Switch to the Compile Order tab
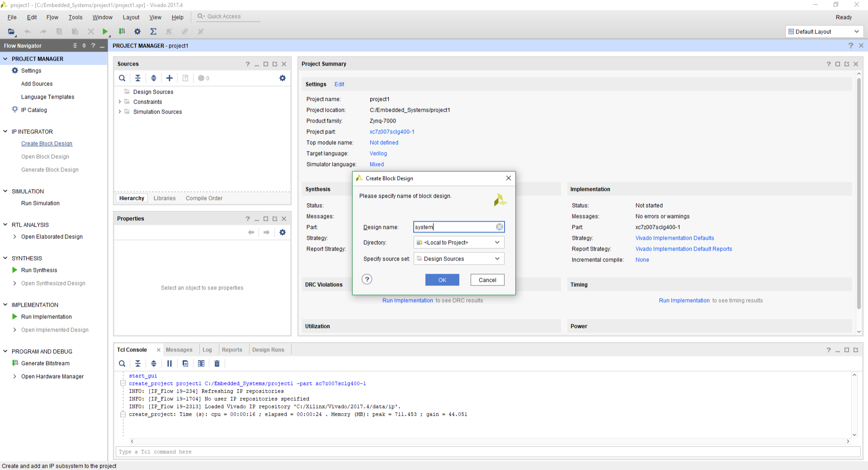The image size is (868, 470). (204, 198)
